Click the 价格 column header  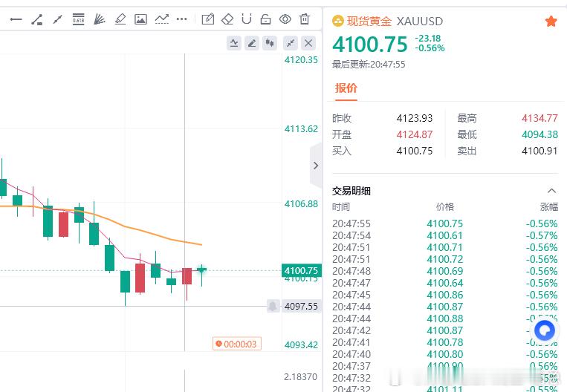click(x=445, y=206)
